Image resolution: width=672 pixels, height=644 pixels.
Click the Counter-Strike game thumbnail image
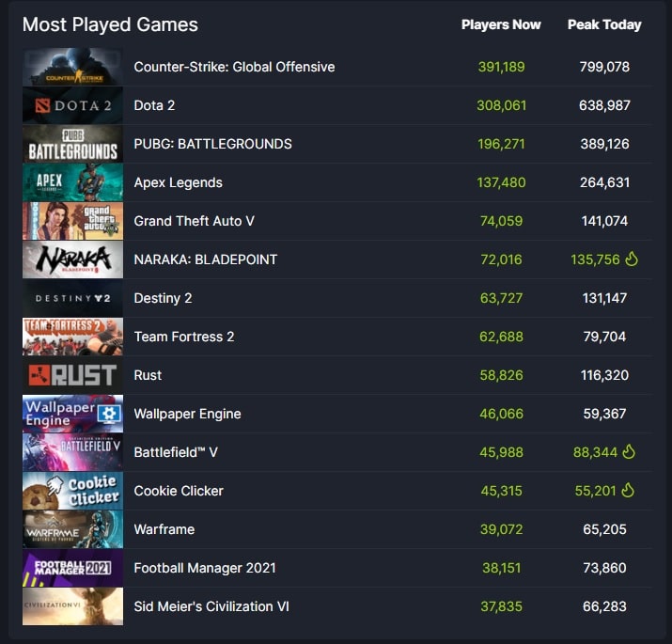tap(72, 67)
